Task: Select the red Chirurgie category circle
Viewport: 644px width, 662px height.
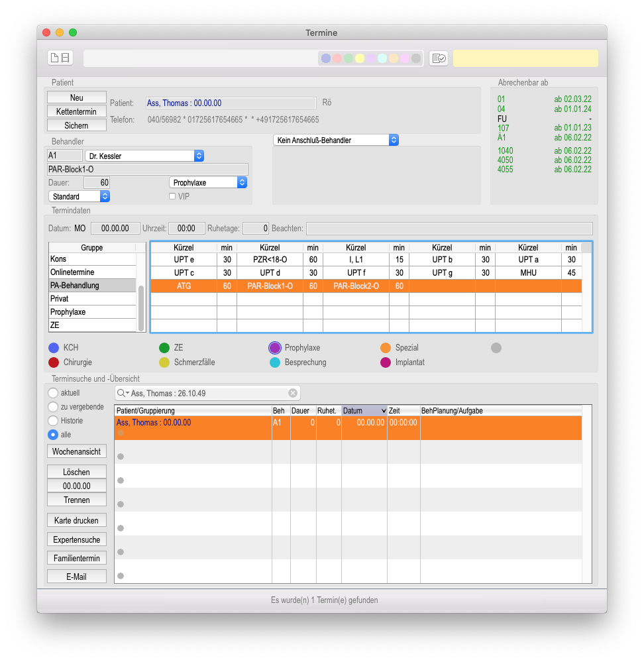Action: [54, 362]
